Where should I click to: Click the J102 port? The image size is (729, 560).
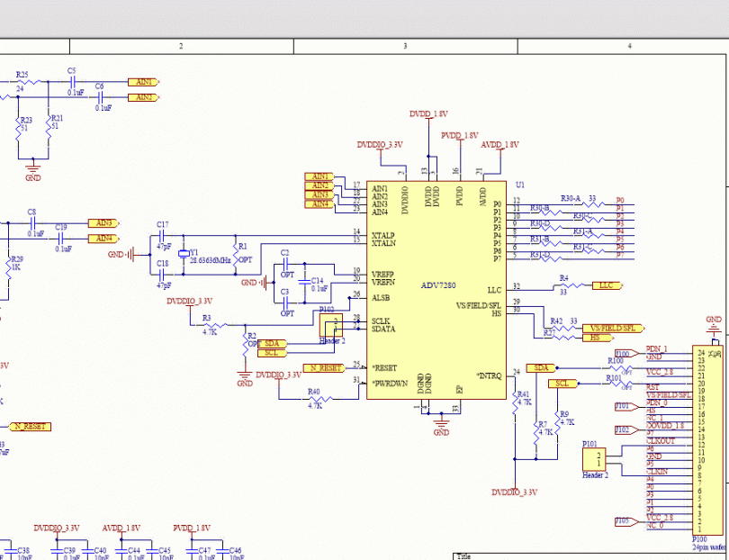click(x=626, y=429)
